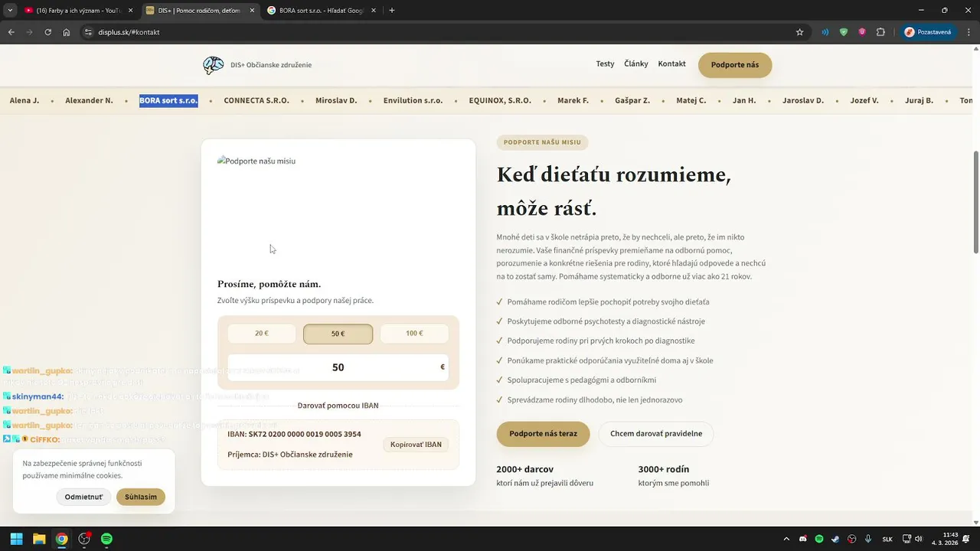The width and height of the screenshot is (980, 551).
Task: Open OBS Studio from the taskbar
Action: click(84, 539)
